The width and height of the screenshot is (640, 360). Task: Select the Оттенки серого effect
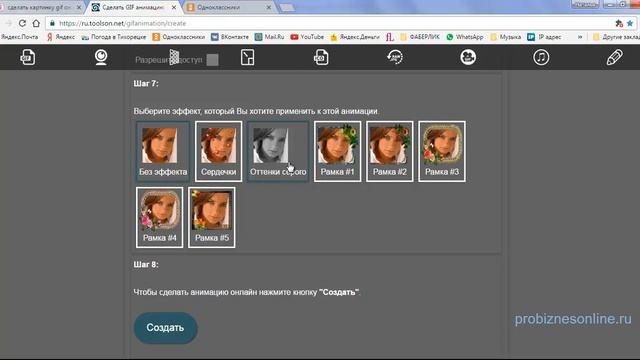click(278, 151)
